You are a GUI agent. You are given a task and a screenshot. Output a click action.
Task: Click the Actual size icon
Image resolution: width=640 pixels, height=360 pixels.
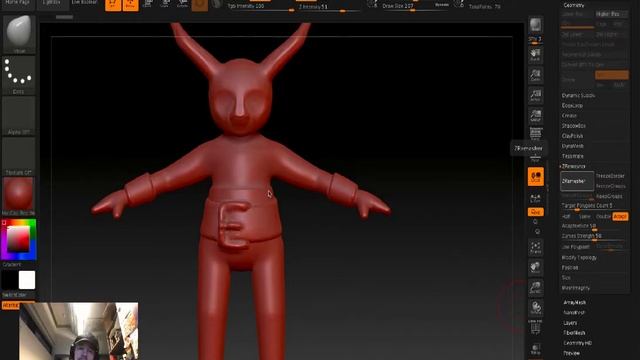pyautogui.click(x=536, y=96)
